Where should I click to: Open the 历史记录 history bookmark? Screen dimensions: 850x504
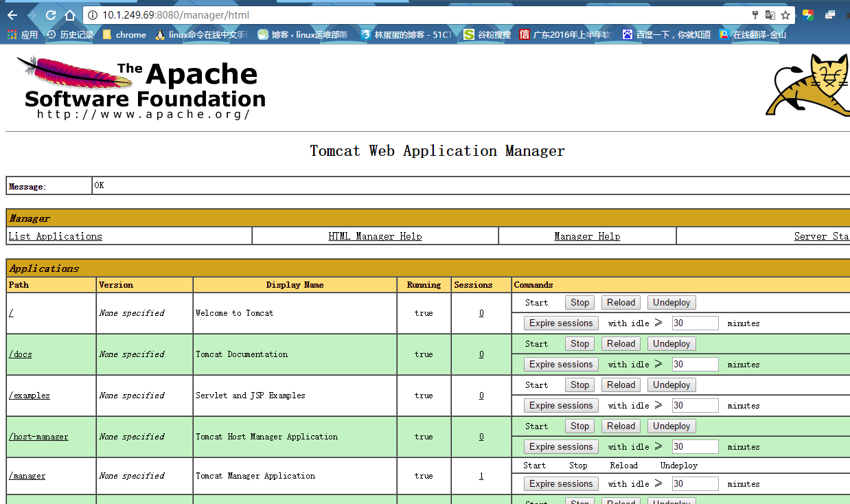click(x=70, y=34)
